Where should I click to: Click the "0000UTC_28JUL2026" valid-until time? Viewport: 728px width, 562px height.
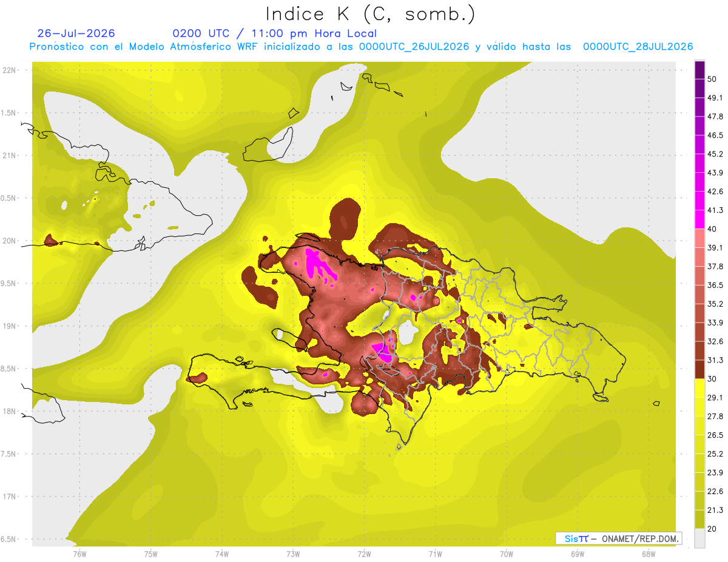pos(638,47)
